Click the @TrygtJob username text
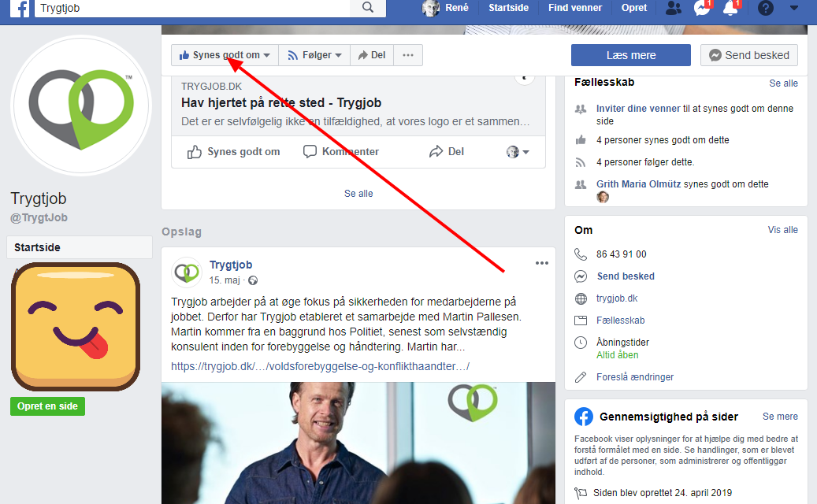817x504 pixels. (x=39, y=217)
